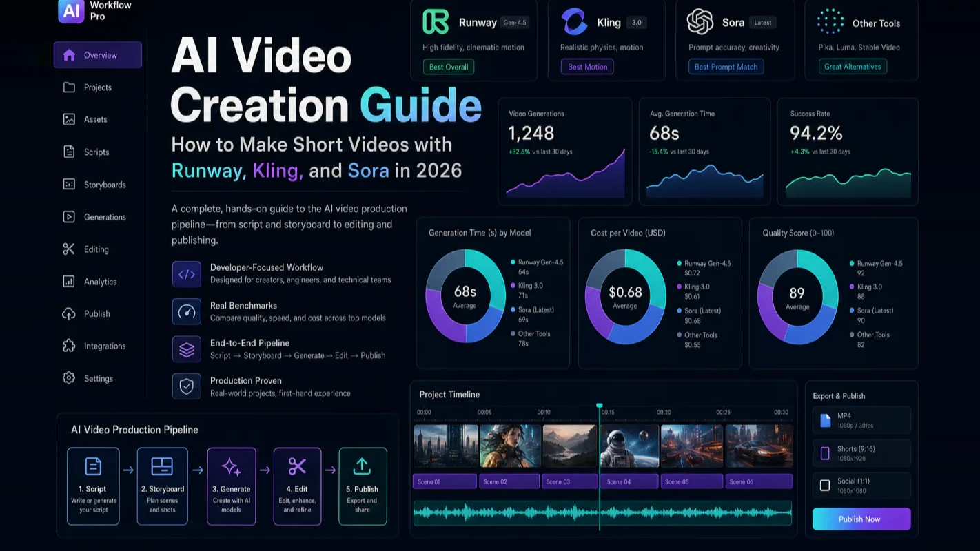The width and height of the screenshot is (980, 551).
Task: Select the 5. Publish pipeline step
Action: tap(363, 486)
